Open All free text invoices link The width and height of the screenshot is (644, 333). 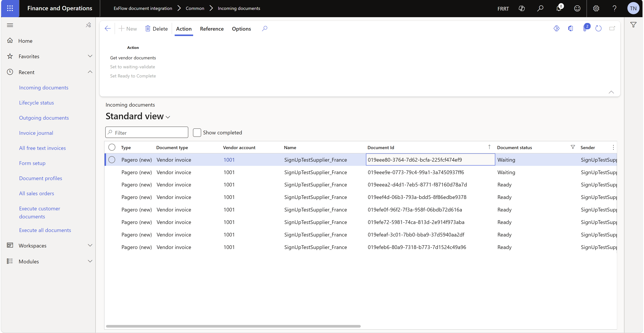coord(43,148)
